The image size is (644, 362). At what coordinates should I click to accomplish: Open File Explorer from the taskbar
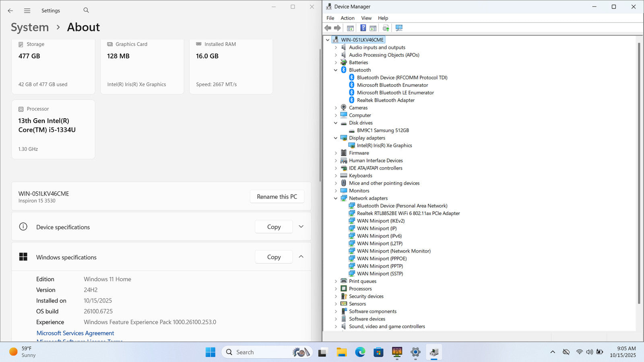342,352
